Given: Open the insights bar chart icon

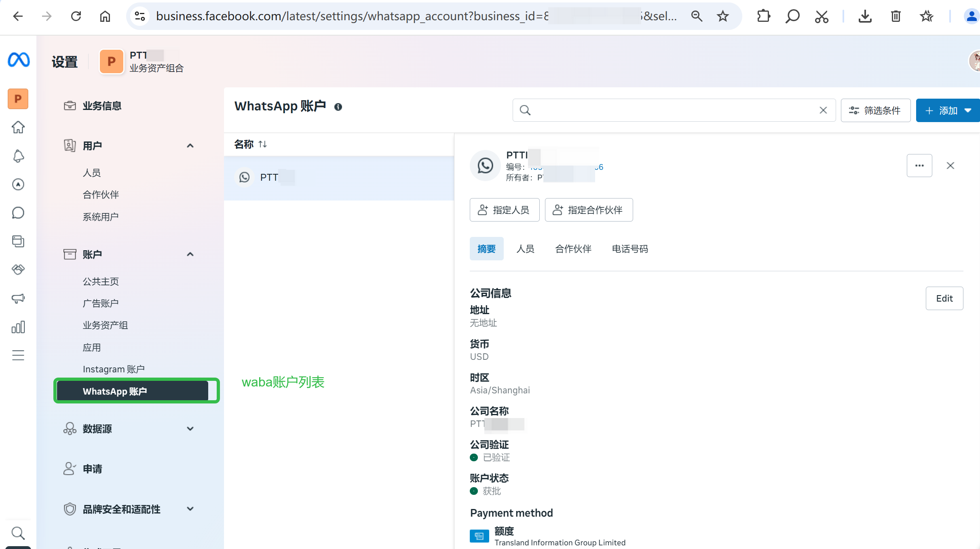Looking at the screenshot, I should 18,327.
